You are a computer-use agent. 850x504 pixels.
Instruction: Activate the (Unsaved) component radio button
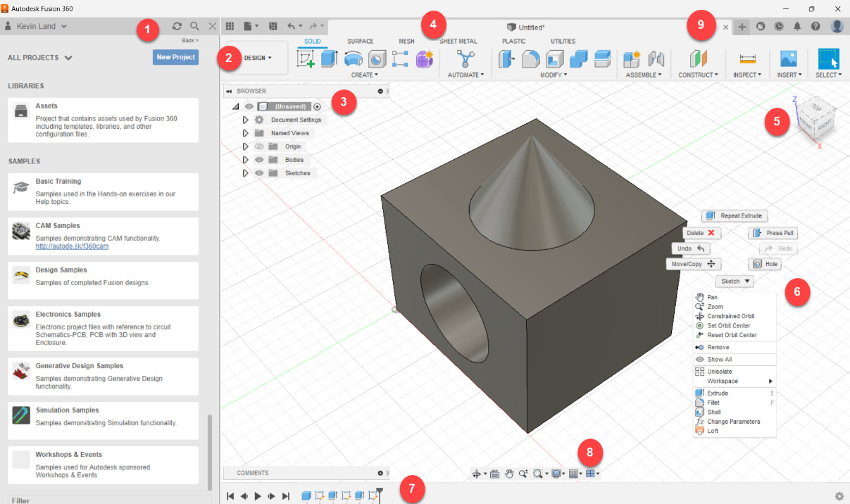click(x=317, y=106)
